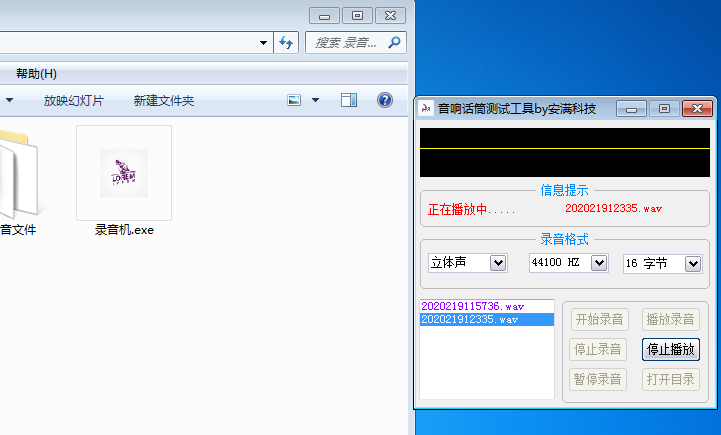721x435 pixels.
Task: Select the highlighted 202021912335.wav list entry
Action: tap(470, 320)
